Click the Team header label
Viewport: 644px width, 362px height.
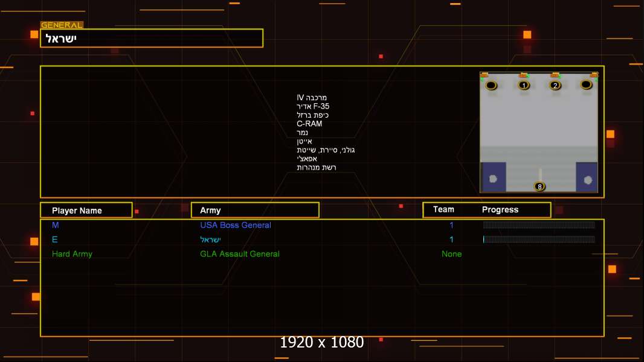pos(443,209)
